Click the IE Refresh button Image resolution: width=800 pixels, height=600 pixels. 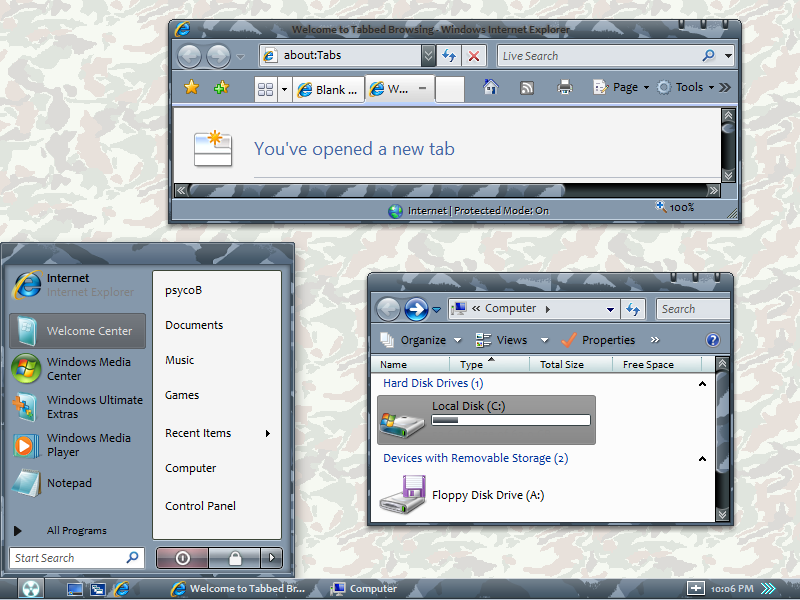click(448, 55)
